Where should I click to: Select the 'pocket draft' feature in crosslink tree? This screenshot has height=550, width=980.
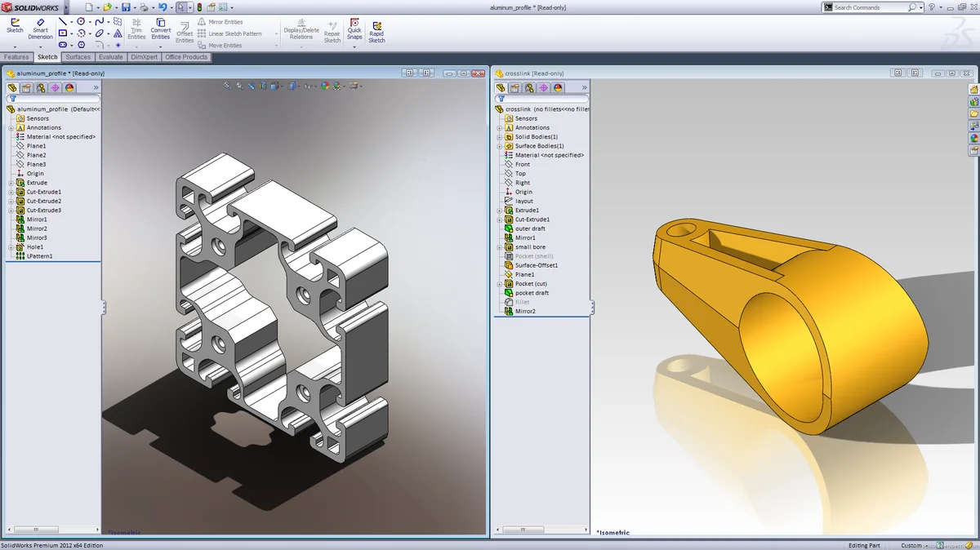pos(532,293)
